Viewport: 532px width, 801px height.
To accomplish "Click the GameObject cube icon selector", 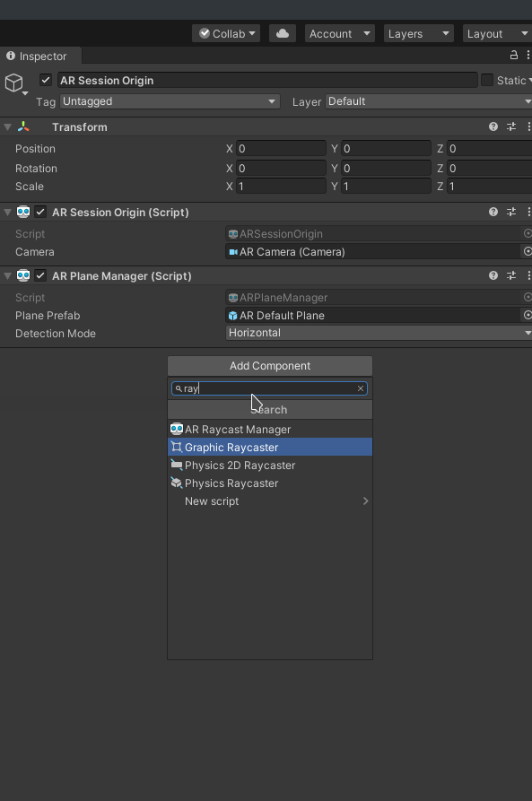I will 15,83.
